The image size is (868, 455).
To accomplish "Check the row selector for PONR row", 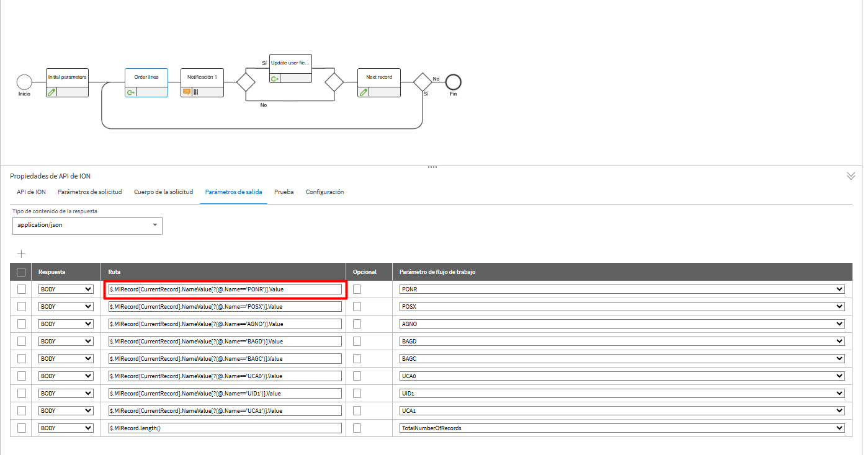I will click(x=22, y=289).
